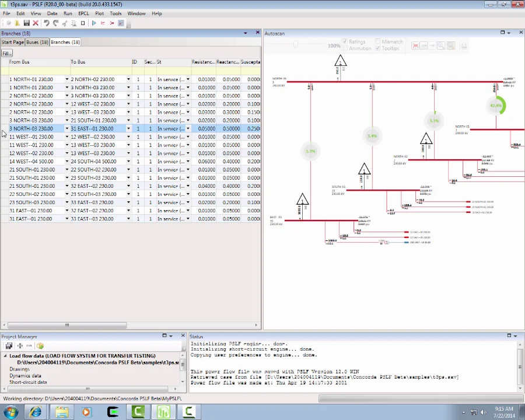Click the Windows Start orb
This screenshot has width=525, height=420.
coord(10,412)
